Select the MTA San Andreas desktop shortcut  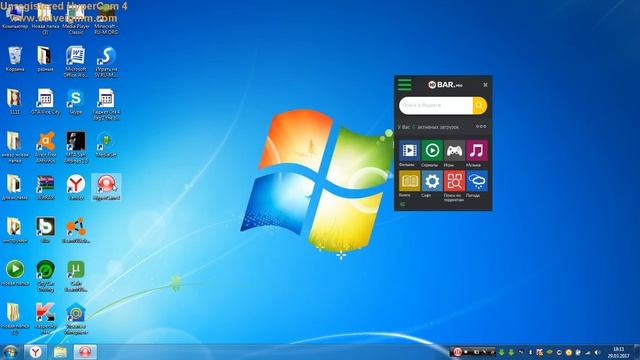pos(76,147)
